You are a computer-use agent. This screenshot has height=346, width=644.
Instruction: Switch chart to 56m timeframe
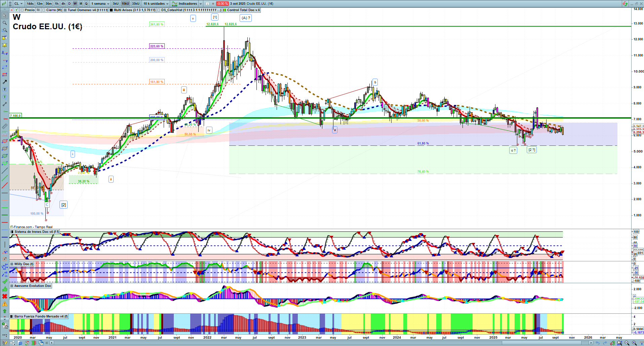(x=49, y=4)
